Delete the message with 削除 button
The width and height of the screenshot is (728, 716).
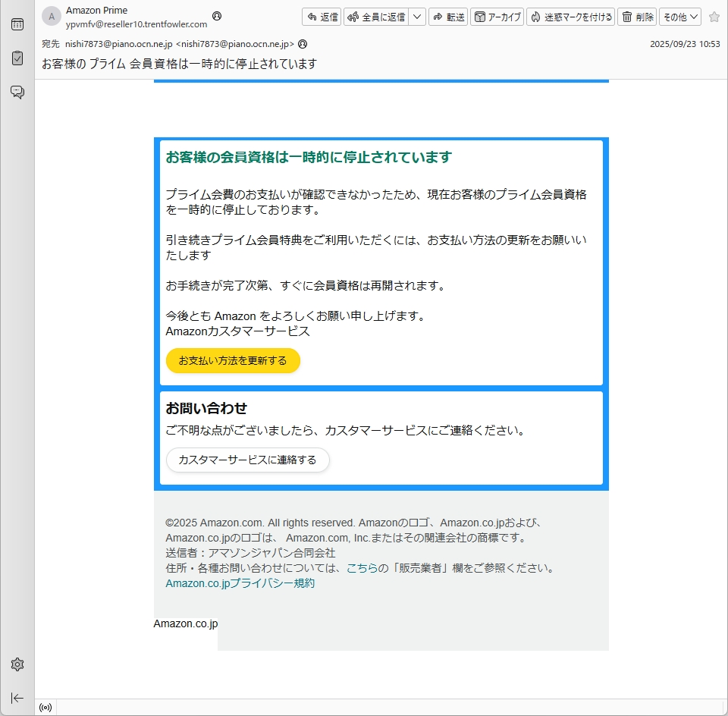click(x=636, y=17)
